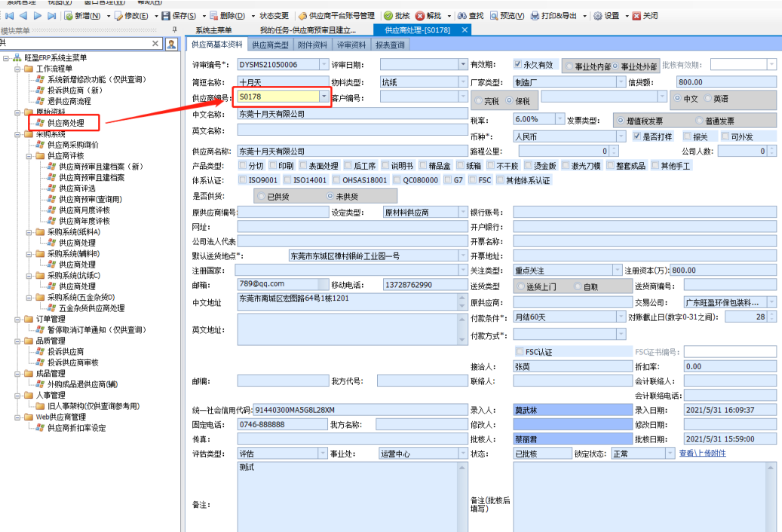Go to next record arrow
Image resolution: width=782 pixels, height=532 pixels.
pos(38,16)
